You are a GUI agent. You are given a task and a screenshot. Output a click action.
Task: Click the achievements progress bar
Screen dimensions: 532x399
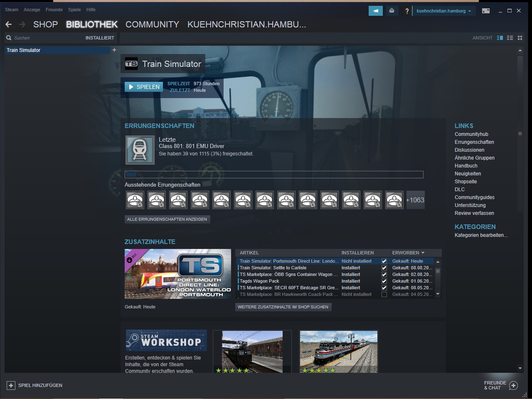[274, 175]
